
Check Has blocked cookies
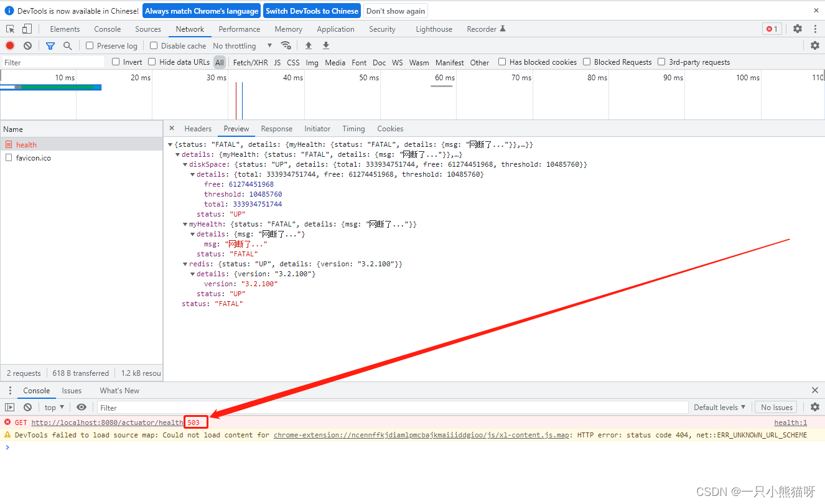(x=502, y=62)
